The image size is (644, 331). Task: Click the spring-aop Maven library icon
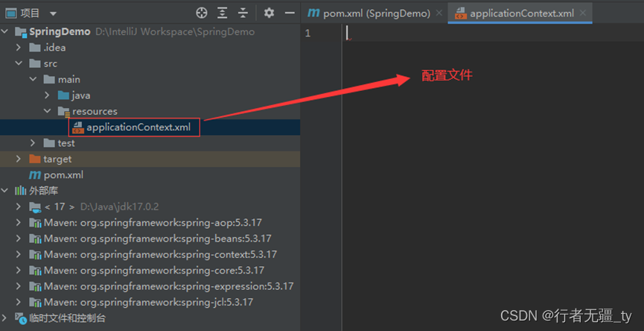[x=35, y=223]
